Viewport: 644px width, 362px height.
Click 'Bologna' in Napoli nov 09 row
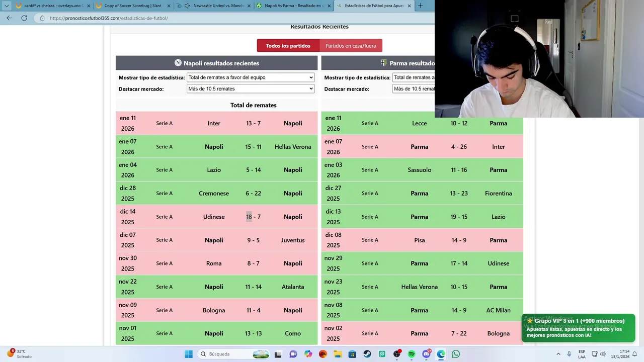pyautogui.click(x=214, y=310)
